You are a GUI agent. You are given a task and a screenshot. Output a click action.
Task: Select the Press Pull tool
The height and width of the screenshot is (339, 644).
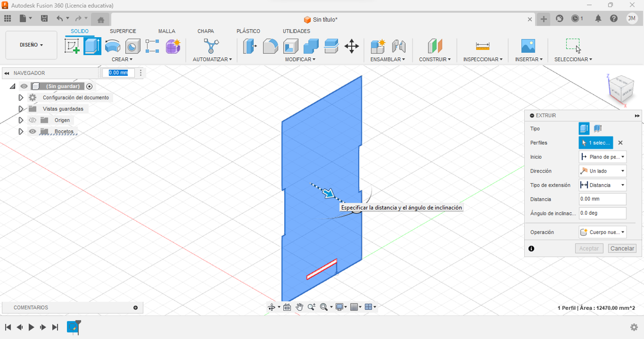(250, 46)
